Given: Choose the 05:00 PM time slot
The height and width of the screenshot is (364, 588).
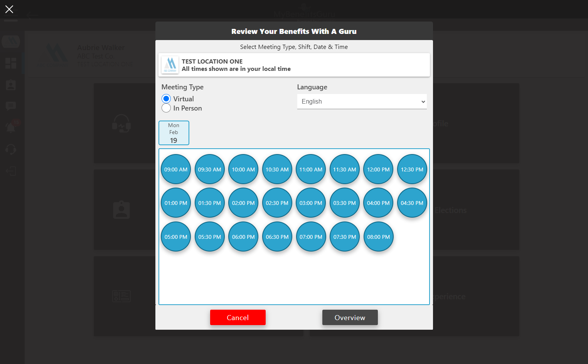Looking at the screenshot, I should [176, 237].
